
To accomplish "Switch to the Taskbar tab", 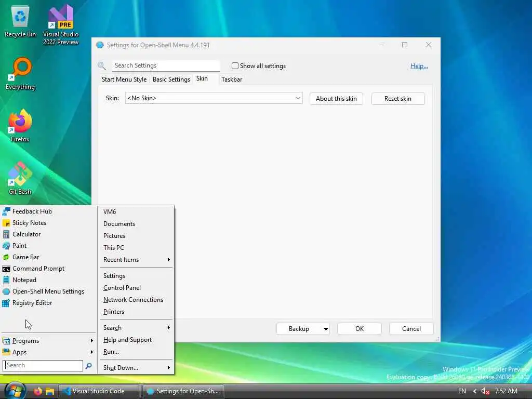I will point(232,79).
